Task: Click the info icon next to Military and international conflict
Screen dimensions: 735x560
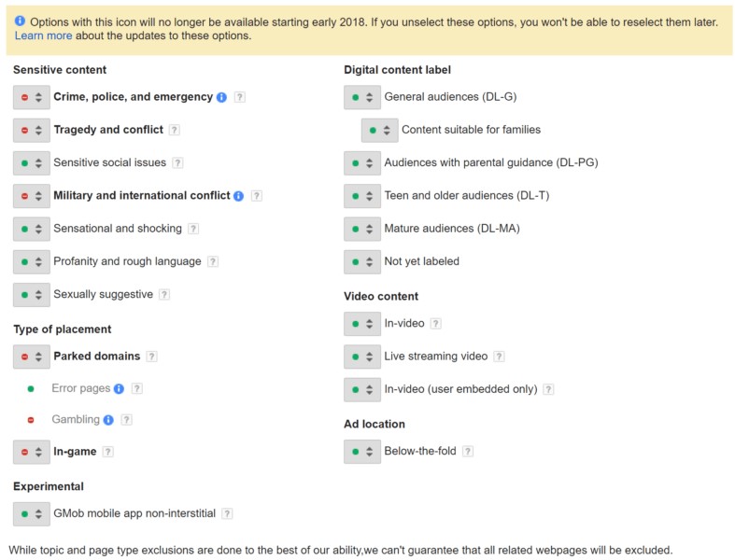Action: (238, 196)
